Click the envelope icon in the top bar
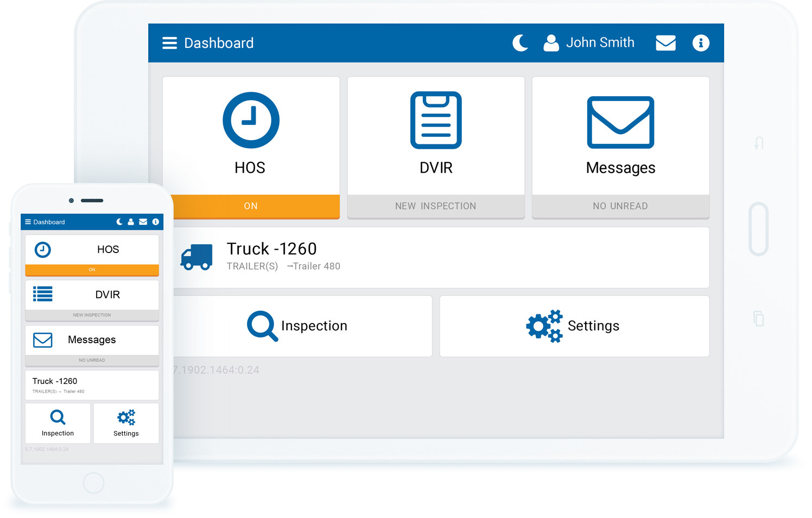The height and width of the screenshot is (518, 812). pyautogui.click(x=665, y=42)
